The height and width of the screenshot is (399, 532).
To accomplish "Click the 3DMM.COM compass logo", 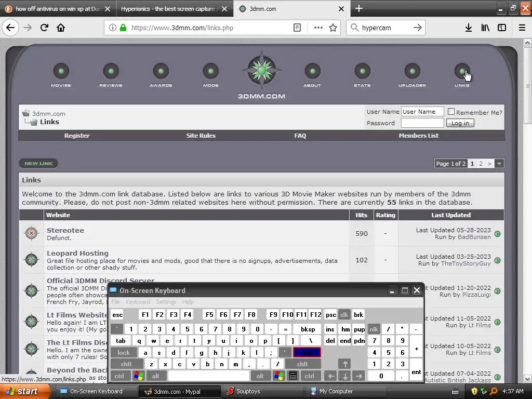I will point(262,71).
